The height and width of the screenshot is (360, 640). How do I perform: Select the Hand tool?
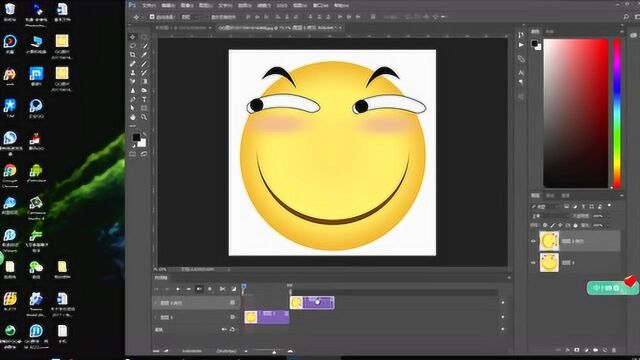132,117
